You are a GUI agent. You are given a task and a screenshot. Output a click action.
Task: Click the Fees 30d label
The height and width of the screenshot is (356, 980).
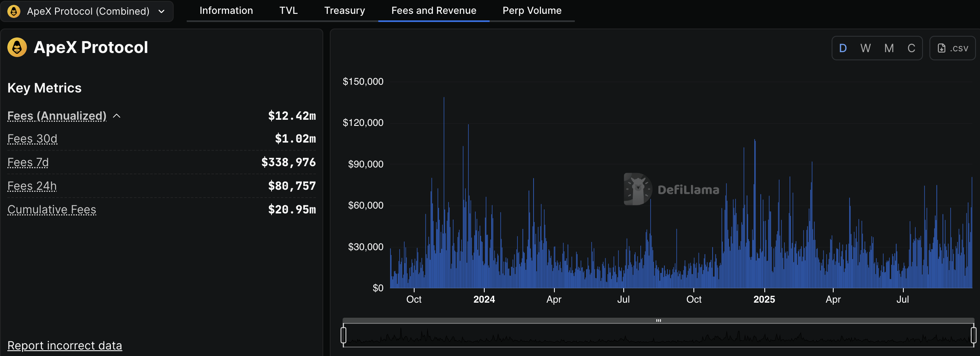(x=32, y=139)
